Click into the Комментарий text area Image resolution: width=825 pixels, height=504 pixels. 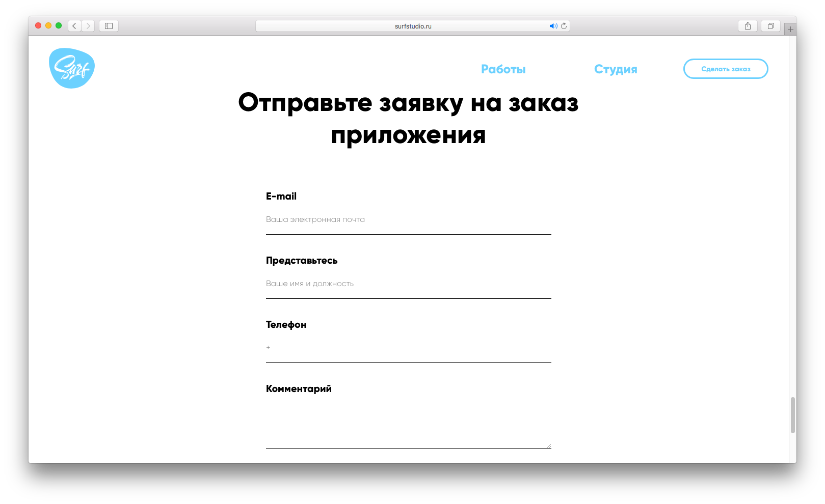(x=409, y=424)
